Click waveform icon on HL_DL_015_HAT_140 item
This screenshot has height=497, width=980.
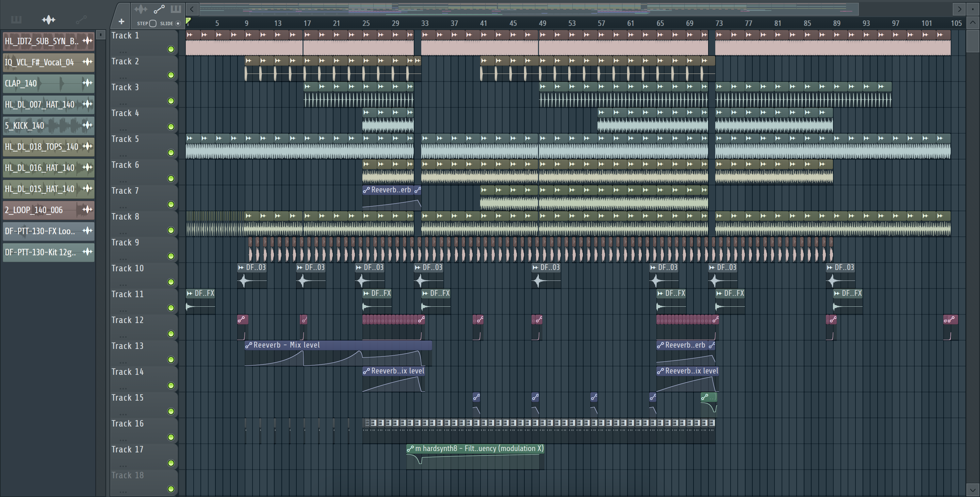click(87, 188)
